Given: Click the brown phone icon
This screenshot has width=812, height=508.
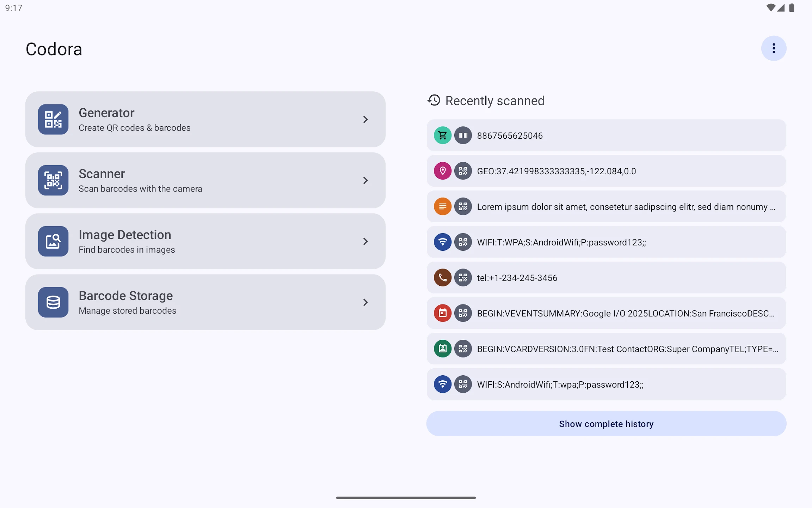Looking at the screenshot, I should click(x=443, y=278).
